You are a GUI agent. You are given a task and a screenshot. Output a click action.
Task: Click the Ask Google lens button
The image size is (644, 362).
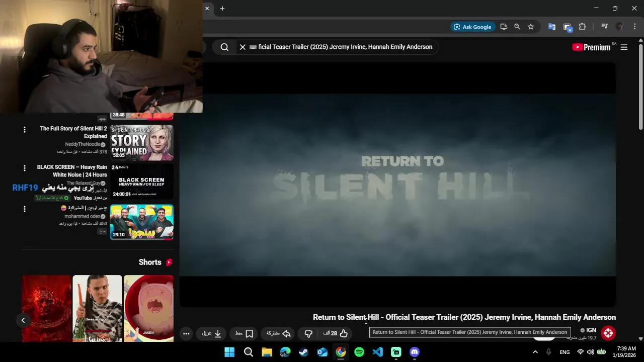click(x=472, y=27)
